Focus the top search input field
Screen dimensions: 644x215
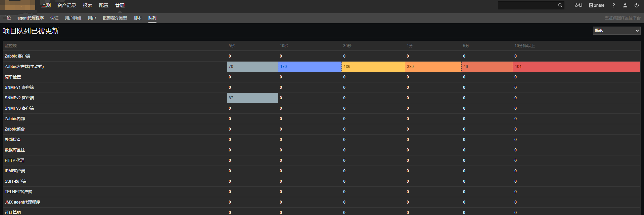point(527,5)
